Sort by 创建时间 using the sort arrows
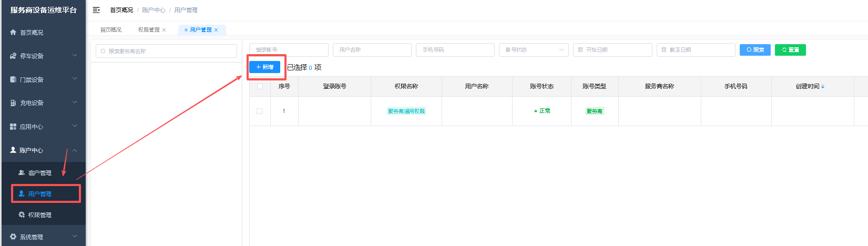This screenshot has height=246, width=868. tap(823, 86)
